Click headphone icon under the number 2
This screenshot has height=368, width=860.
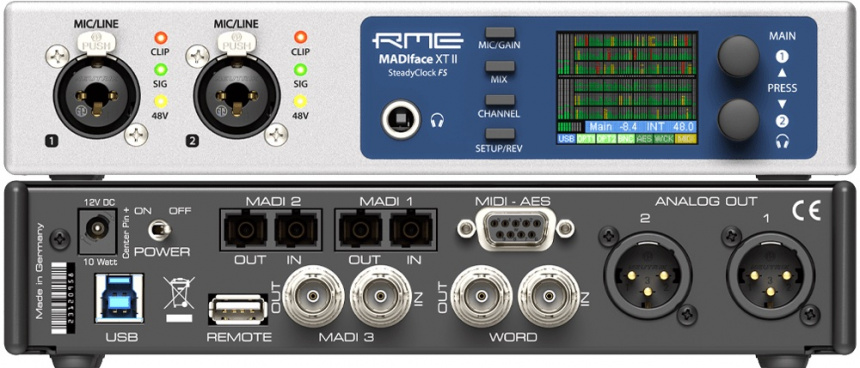tap(782, 142)
